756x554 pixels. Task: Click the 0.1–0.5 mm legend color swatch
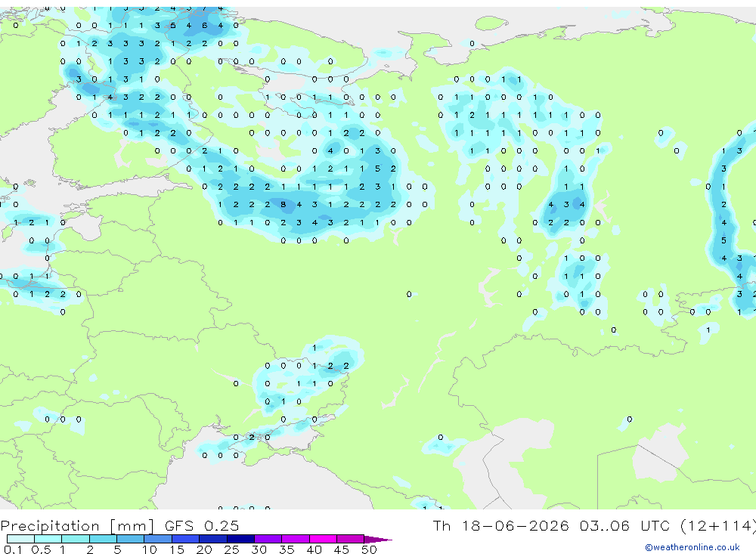click(x=20, y=539)
